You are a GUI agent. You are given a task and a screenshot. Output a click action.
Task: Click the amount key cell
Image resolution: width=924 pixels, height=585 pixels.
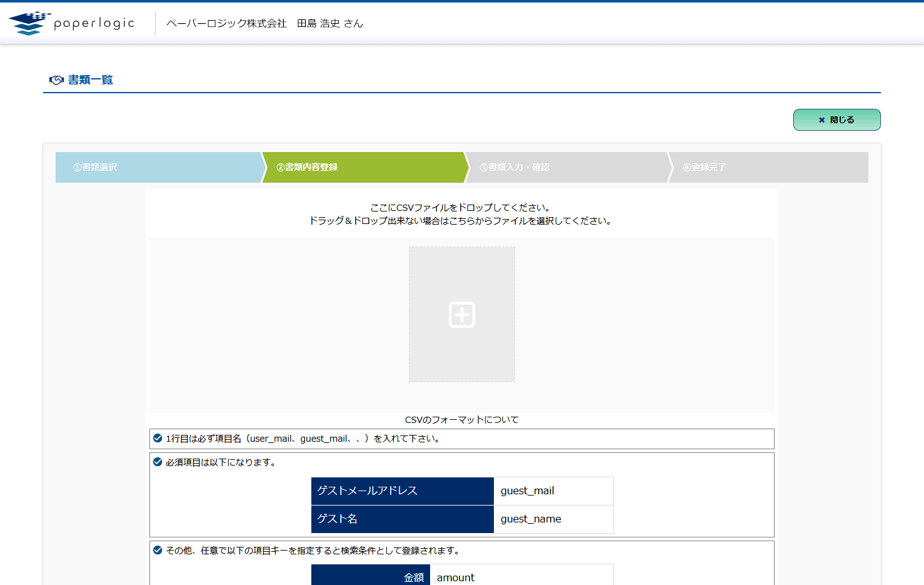click(x=521, y=577)
